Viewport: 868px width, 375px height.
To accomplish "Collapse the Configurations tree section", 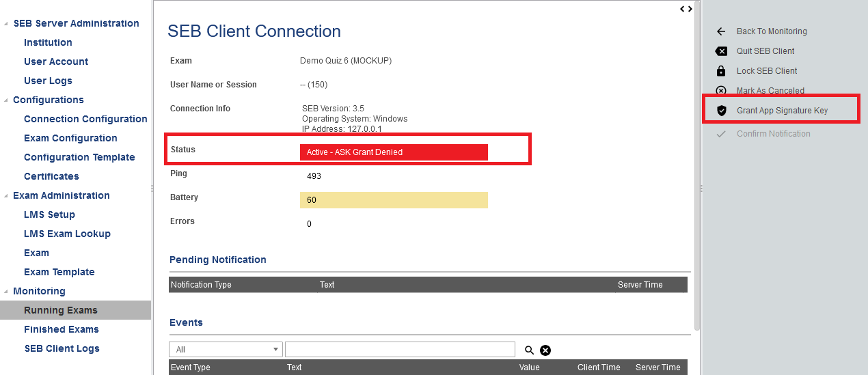I will [6, 100].
